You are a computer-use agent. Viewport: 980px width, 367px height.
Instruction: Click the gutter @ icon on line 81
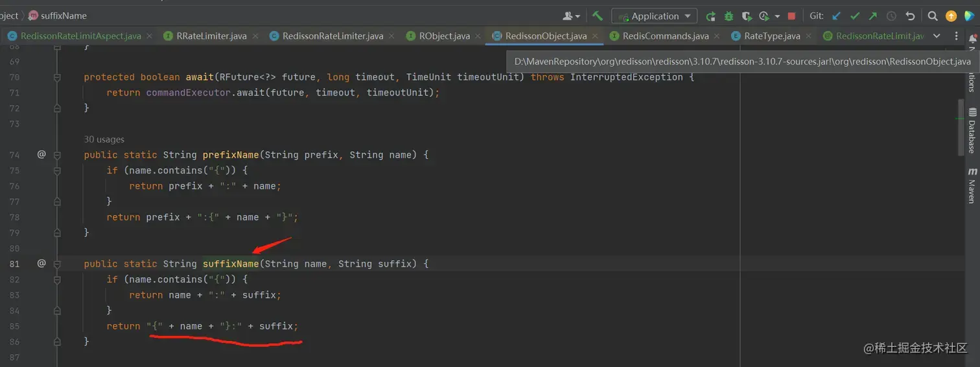pos(41,263)
